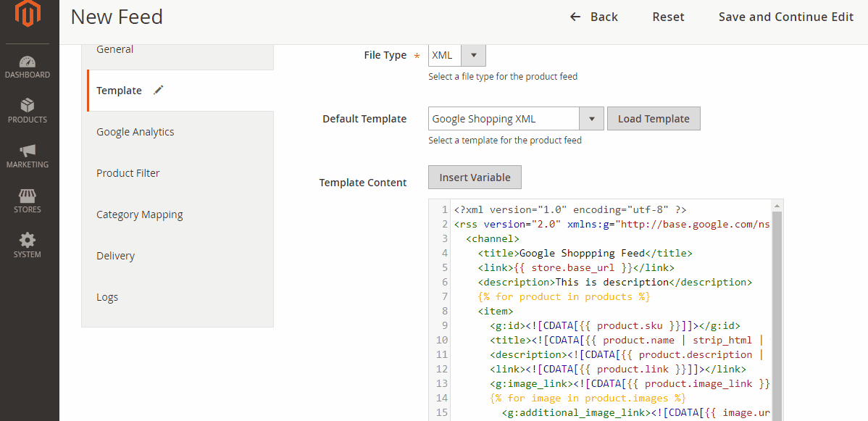The width and height of the screenshot is (868, 421).
Task: Click the code editor scroll-up arrow
Action: pyautogui.click(x=777, y=206)
